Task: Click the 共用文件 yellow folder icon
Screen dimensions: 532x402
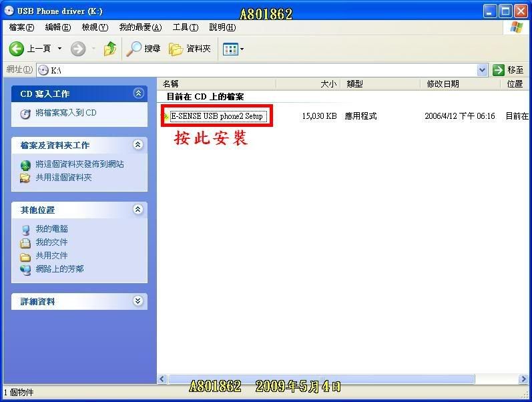Action: [x=25, y=257]
